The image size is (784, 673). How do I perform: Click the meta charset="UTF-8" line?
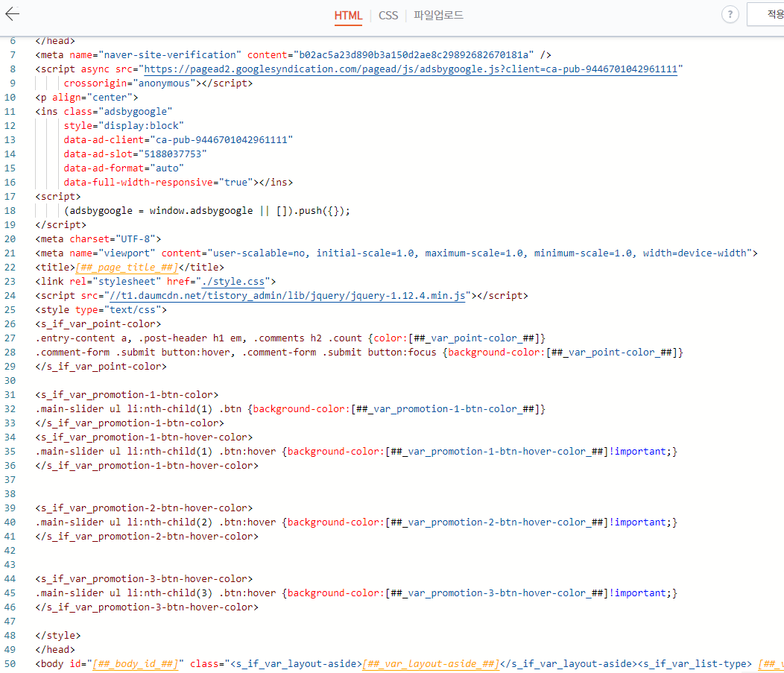point(98,239)
